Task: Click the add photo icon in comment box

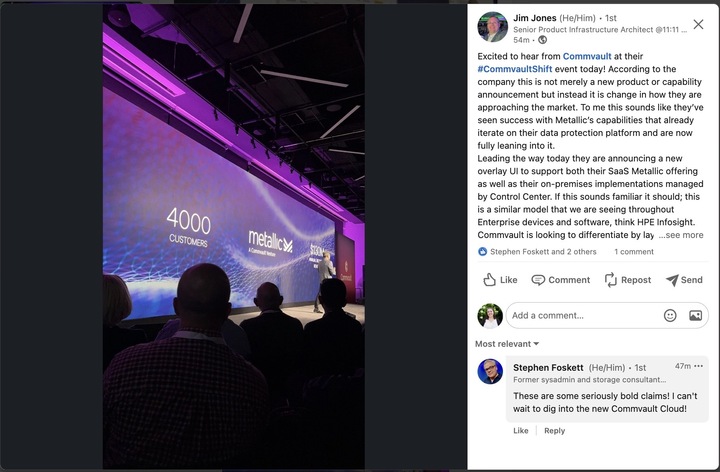Action: point(695,315)
